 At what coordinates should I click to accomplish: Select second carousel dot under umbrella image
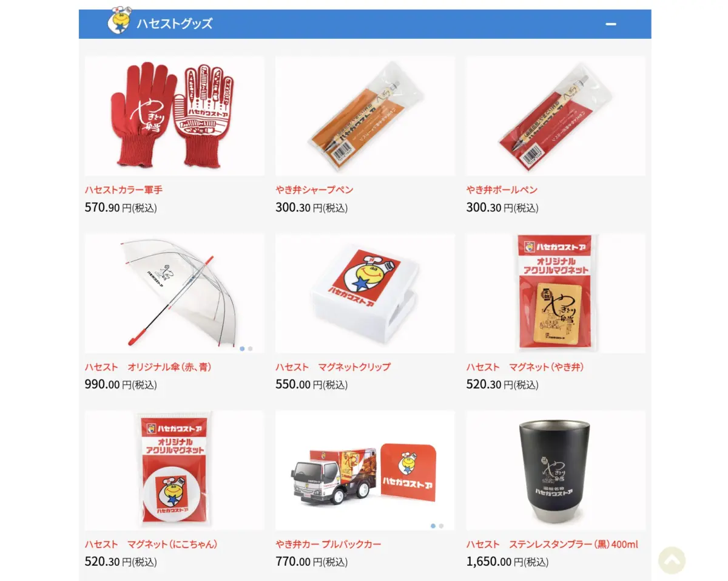point(251,348)
